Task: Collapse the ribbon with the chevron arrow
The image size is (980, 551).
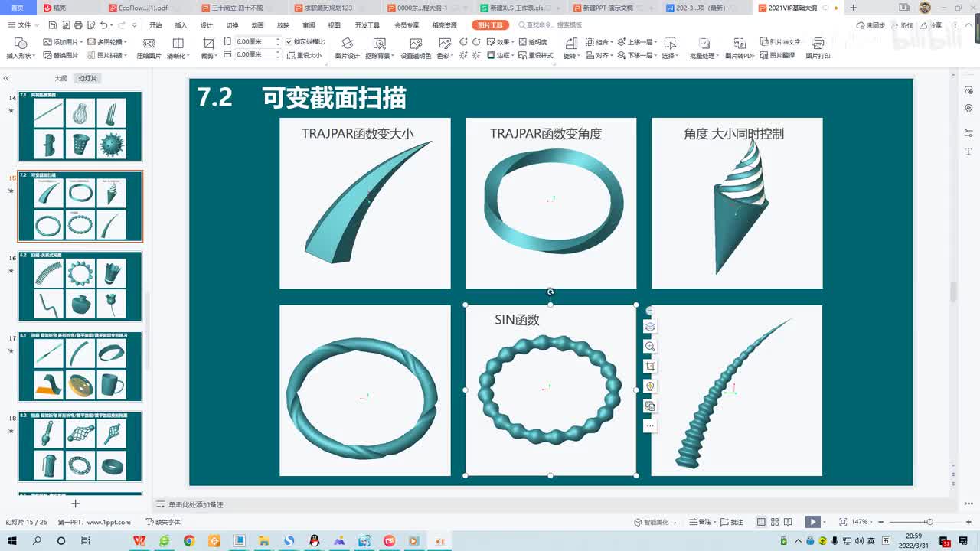Action: coord(969,25)
